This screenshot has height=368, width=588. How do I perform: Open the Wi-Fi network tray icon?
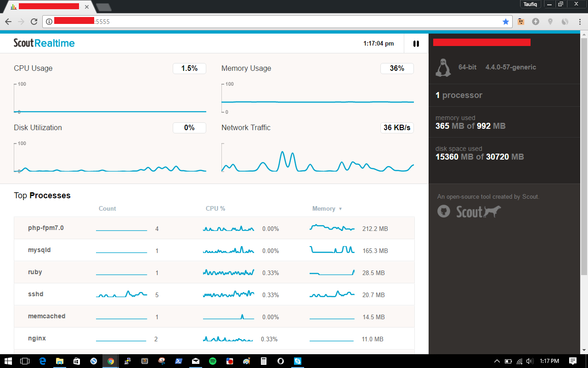point(519,361)
